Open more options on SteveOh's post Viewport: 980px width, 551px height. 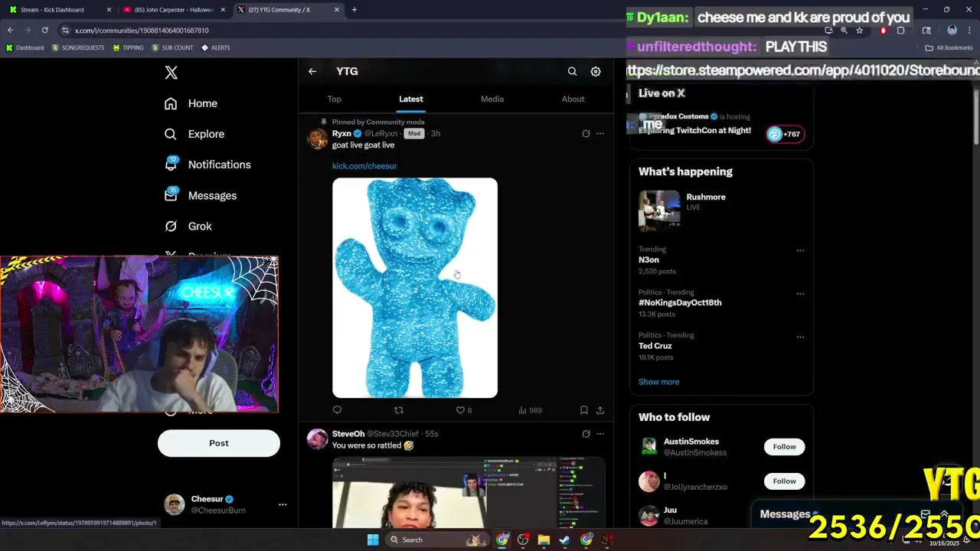coord(600,434)
